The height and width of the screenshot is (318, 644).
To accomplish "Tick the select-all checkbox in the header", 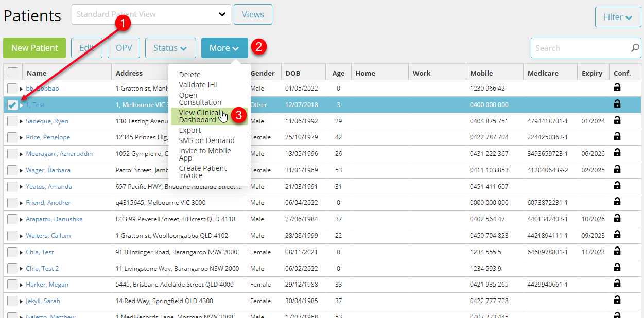I will tap(12, 73).
